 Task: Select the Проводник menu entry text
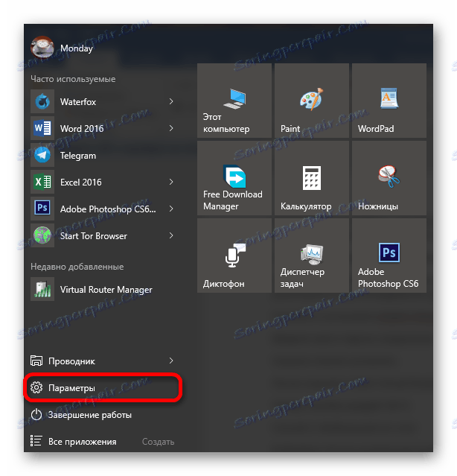[71, 361]
